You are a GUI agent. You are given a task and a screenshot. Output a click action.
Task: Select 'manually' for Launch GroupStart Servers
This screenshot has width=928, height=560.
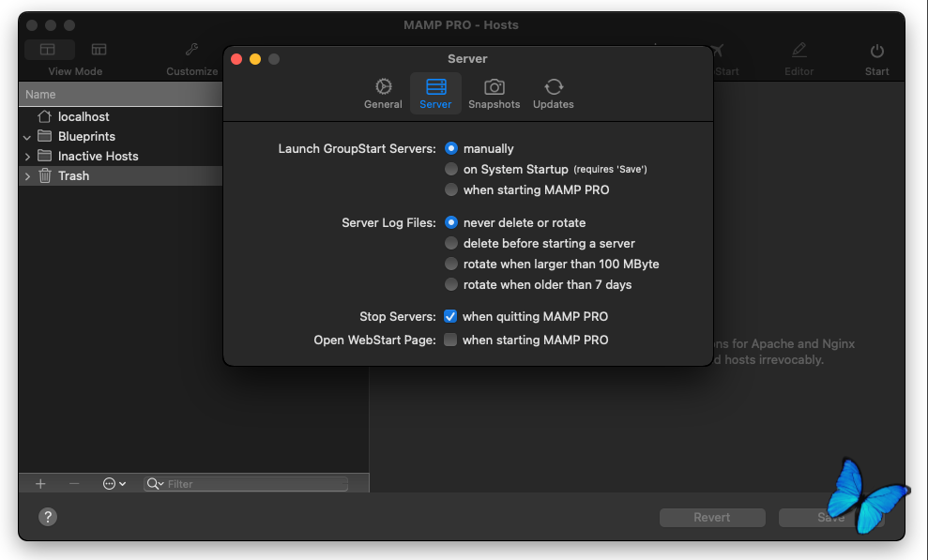pos(451,148)
